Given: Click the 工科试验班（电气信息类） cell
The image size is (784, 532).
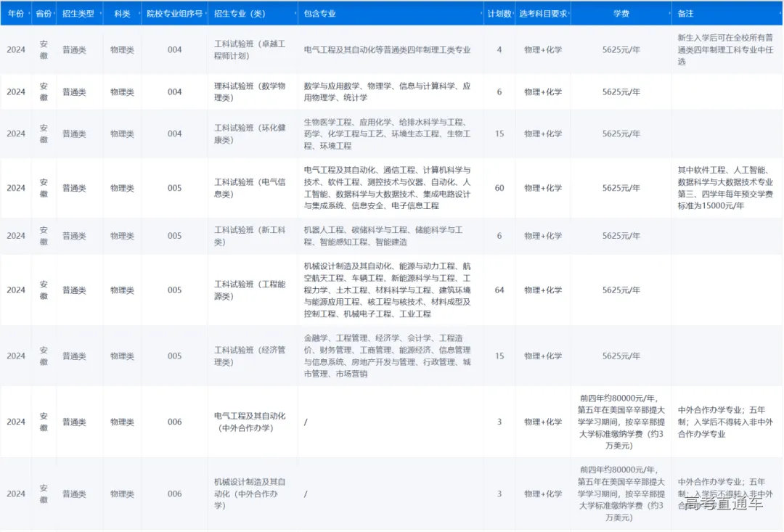Looking at the screenshot, I should tap(252, 187).
